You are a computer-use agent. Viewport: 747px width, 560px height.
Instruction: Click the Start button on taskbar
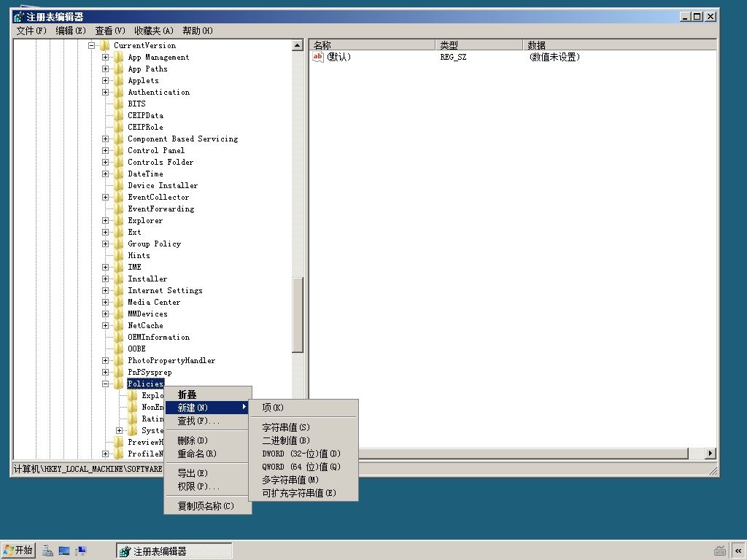18,551
